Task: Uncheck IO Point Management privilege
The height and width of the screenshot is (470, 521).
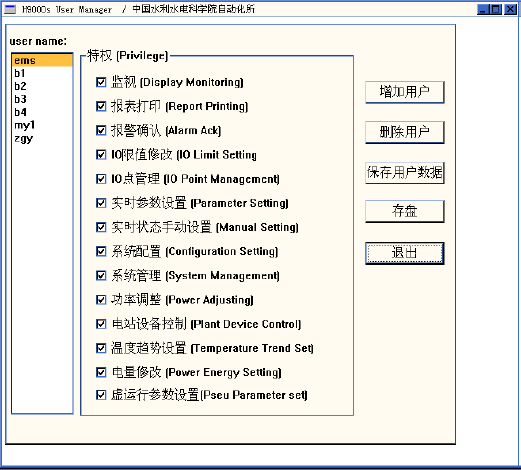Action: [101, 179]
